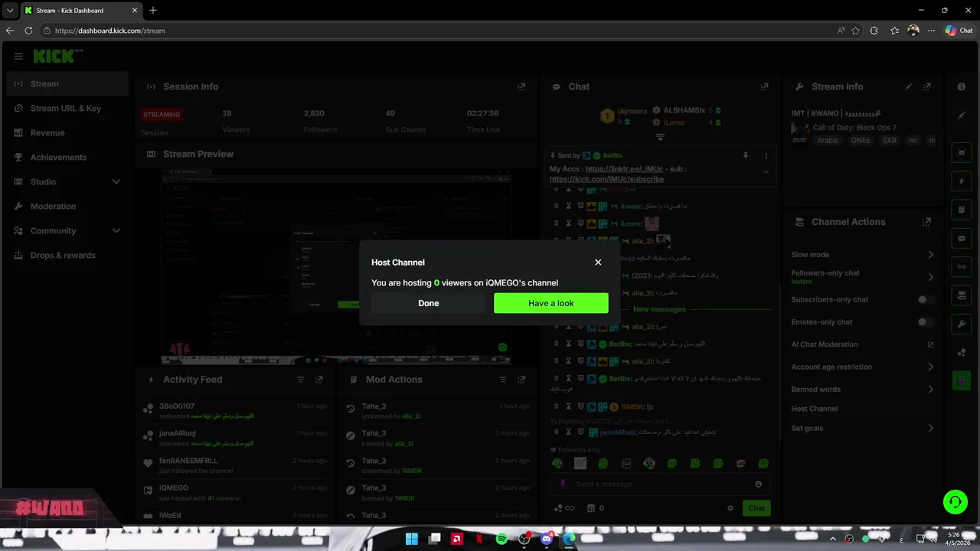Select Stream in the left sidebar

click(67, 84)
